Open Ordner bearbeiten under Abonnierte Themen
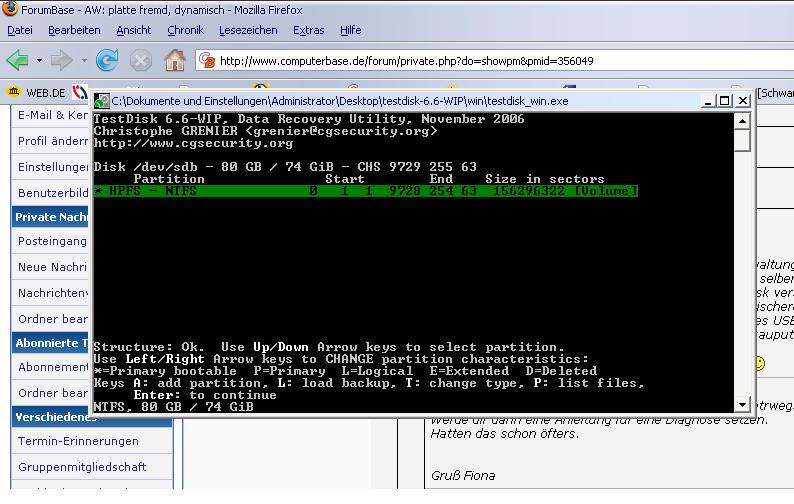 pos(52,393)
